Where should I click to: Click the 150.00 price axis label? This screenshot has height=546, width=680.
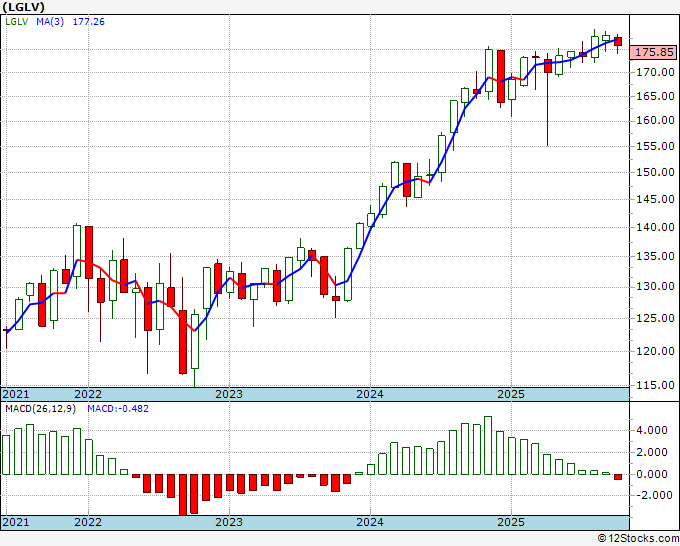pyautogui.click(x=655, y=172)
